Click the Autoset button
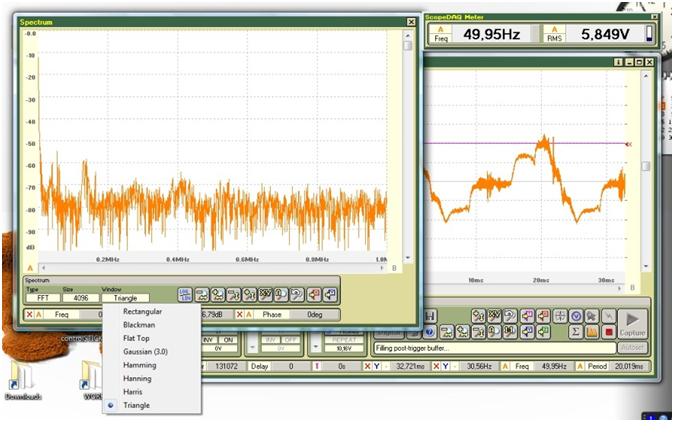 (x=632, y=348)
